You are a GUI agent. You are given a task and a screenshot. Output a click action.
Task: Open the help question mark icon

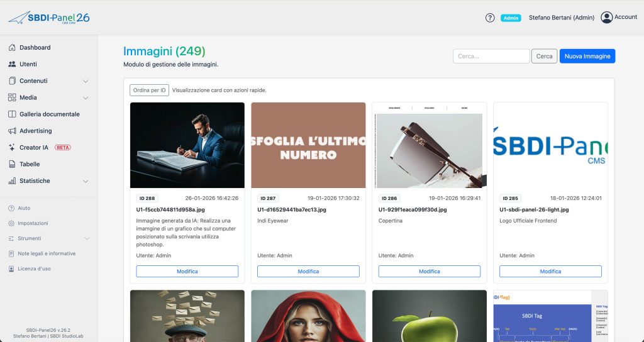click(489, 18)
